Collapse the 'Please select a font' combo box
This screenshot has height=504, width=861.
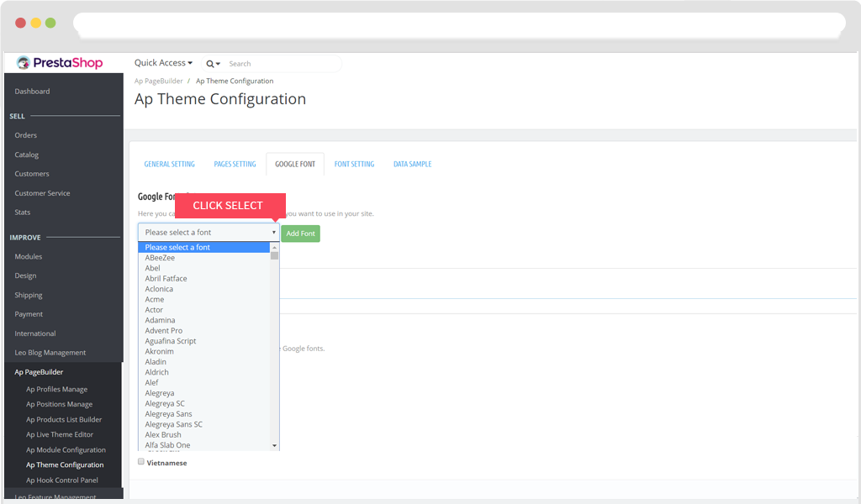[x=209, y=233]
